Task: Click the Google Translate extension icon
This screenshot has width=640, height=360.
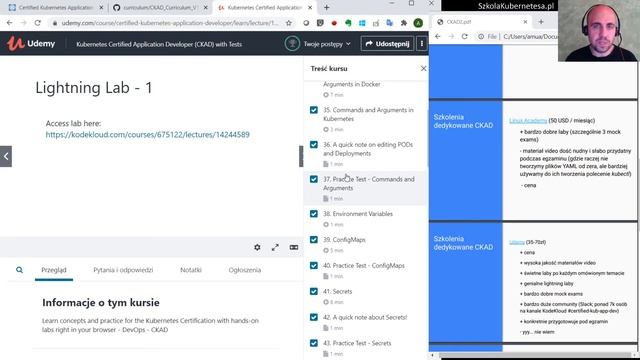Action: tap(389, 23)
